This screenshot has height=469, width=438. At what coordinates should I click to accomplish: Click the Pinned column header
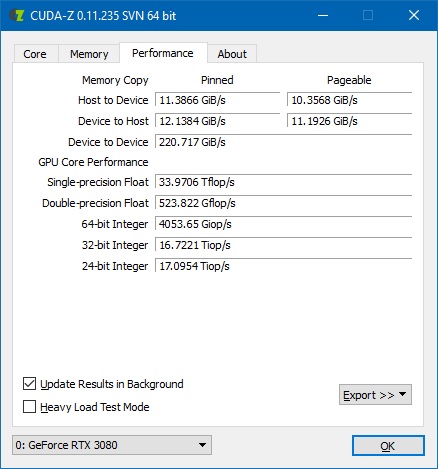point(217,80)
